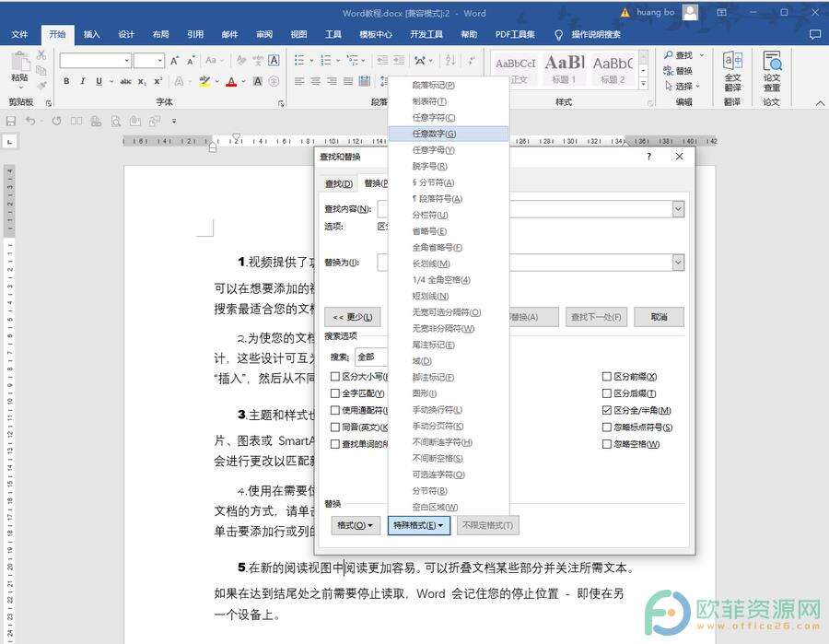Open 论文查重 paper check tool

tap(771, 69)
